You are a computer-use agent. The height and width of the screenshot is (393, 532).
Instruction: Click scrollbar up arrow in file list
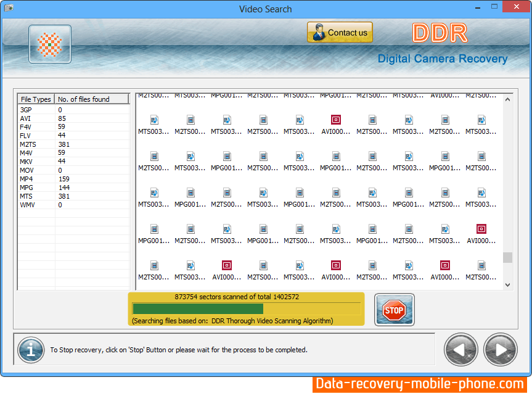[x=507, y=99]
